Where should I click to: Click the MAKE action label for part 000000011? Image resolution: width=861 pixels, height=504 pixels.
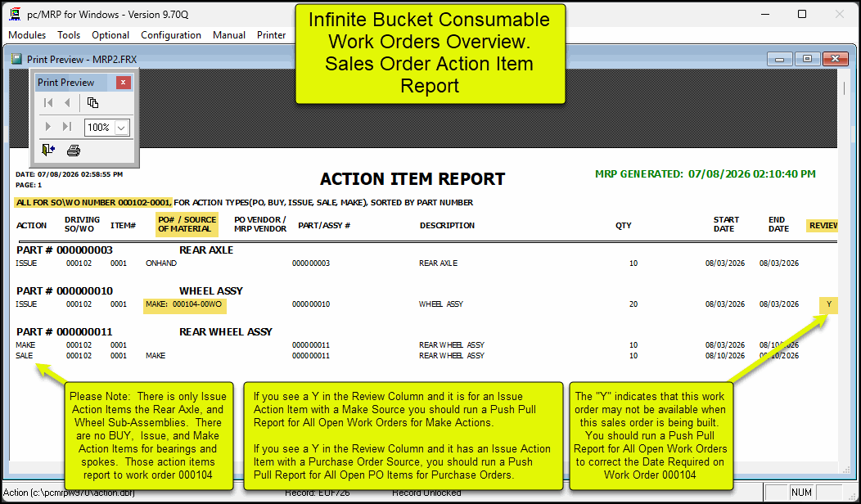[x=25, y=344]
